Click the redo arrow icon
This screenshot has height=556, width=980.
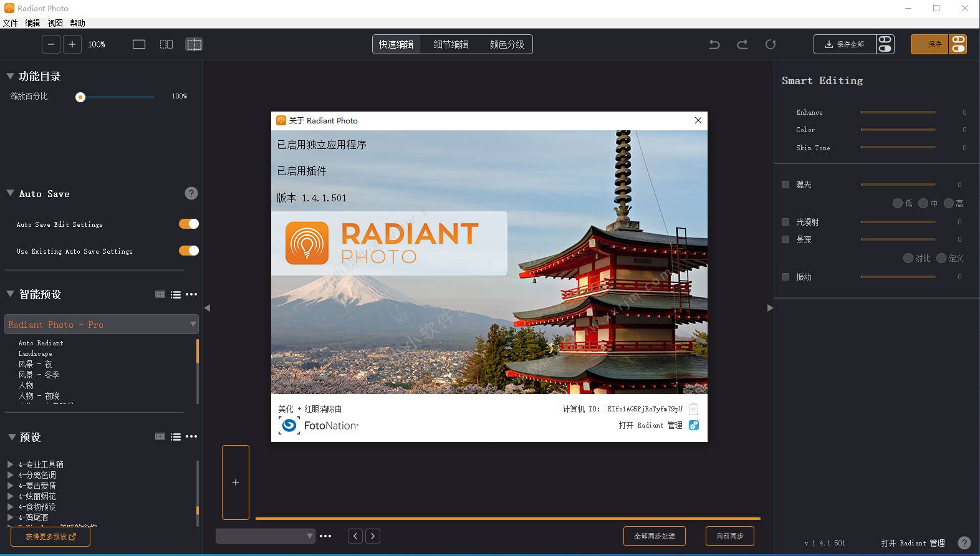click(x=742, y=44)
